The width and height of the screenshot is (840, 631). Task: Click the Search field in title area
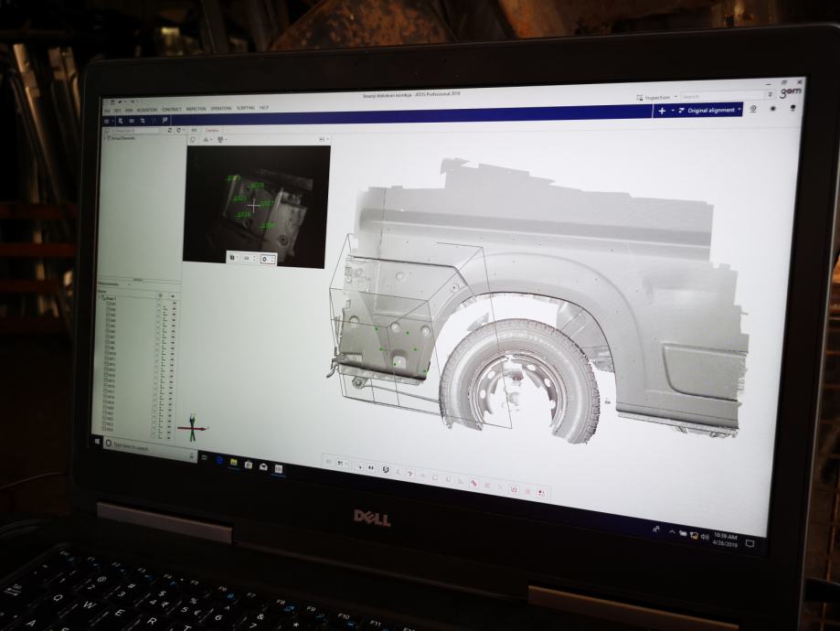pyautogui.click(x=722, y=97)
